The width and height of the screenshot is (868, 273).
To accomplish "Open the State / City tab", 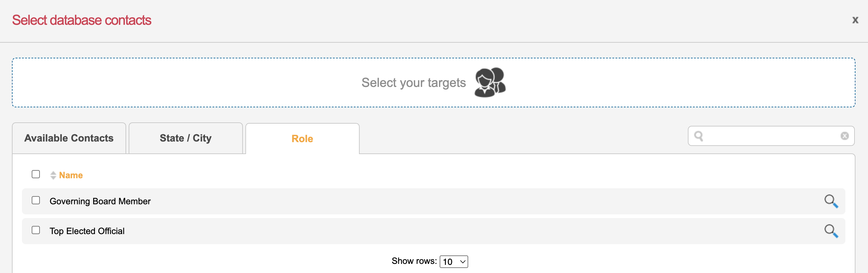I will point(185,138).
